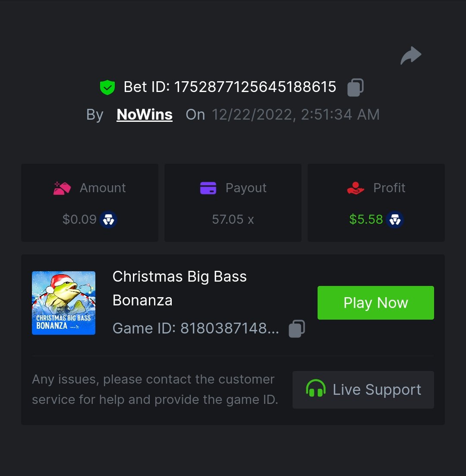Screen dimensions: 466x476
Task: Click the share arrow icon
Action: tap(411, 56)
